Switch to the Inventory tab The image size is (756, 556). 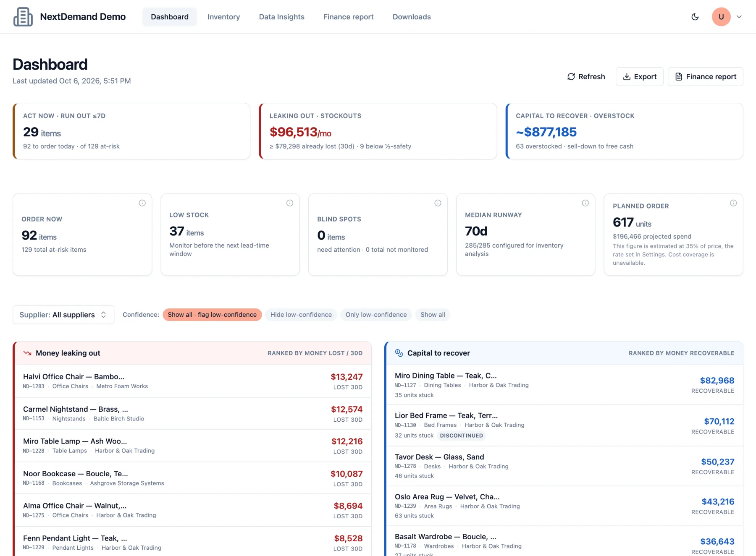point(224,17)
